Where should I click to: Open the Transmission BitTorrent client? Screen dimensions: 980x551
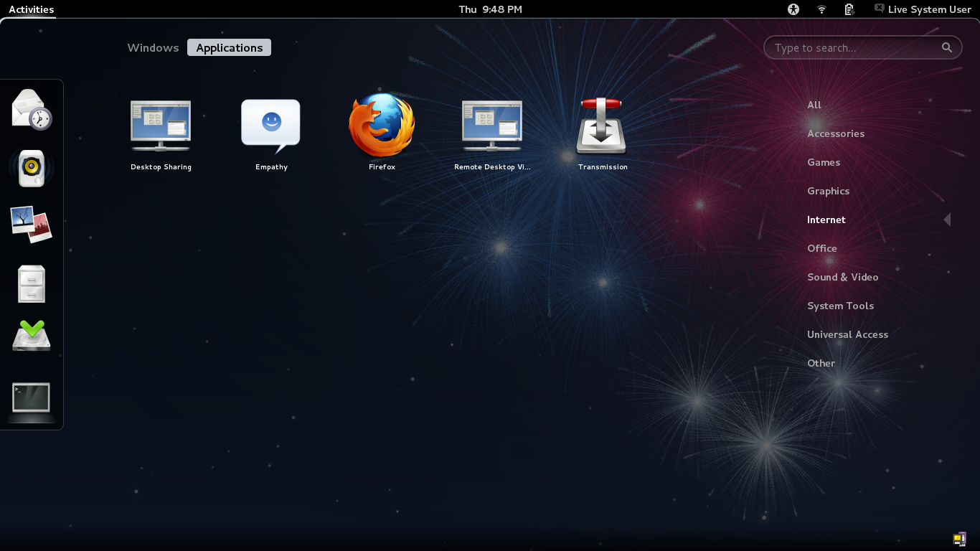(x=603, y=126)
